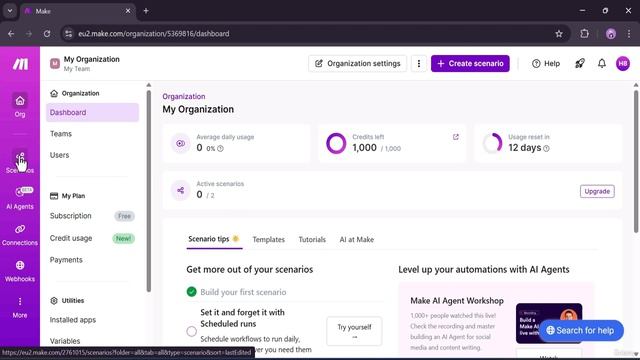The width and height of the screenshot is (640, 360).
Task: Open AI Agents in the sidebar
Action: tap(20, 198)
